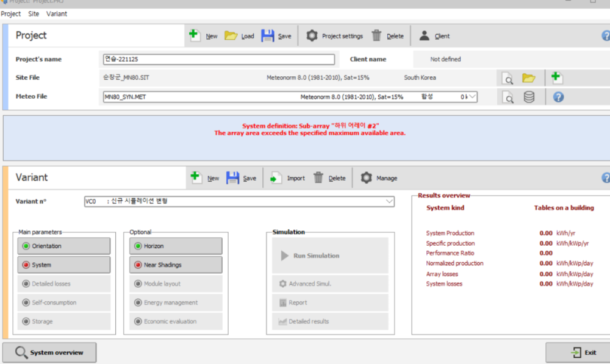Create a new site file with the green plus

click(556, 77)
